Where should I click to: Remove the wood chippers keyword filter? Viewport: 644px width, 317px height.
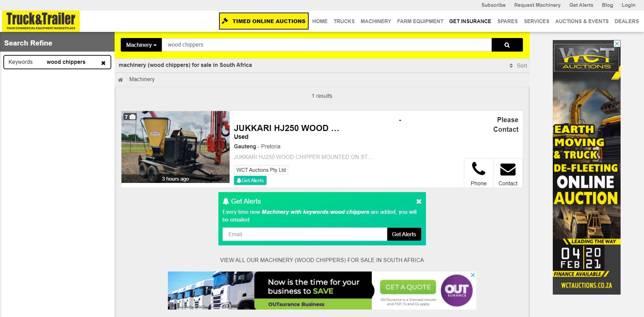point(103,63)
